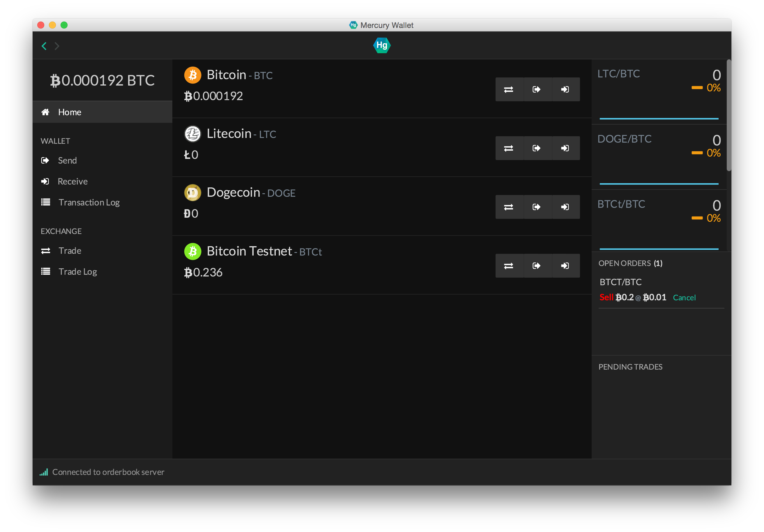Go to Home in sidebar
764x532 pixels.
(102, 112)
